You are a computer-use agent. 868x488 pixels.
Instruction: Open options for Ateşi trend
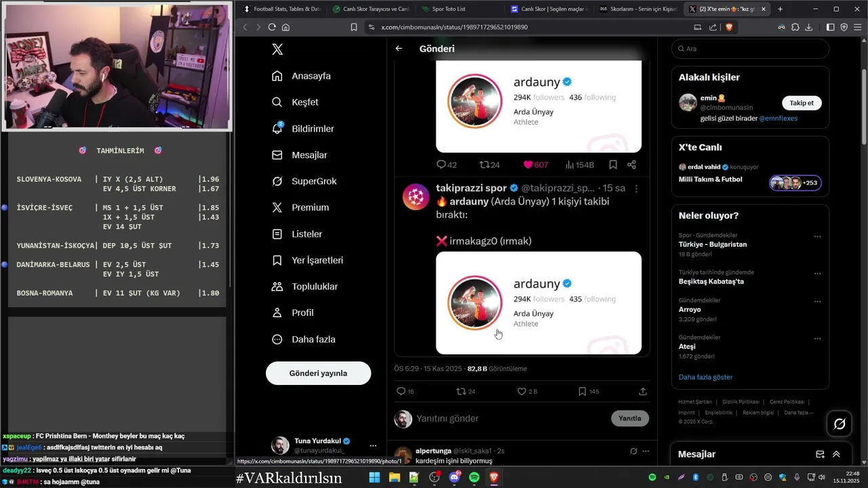point(817,339)
